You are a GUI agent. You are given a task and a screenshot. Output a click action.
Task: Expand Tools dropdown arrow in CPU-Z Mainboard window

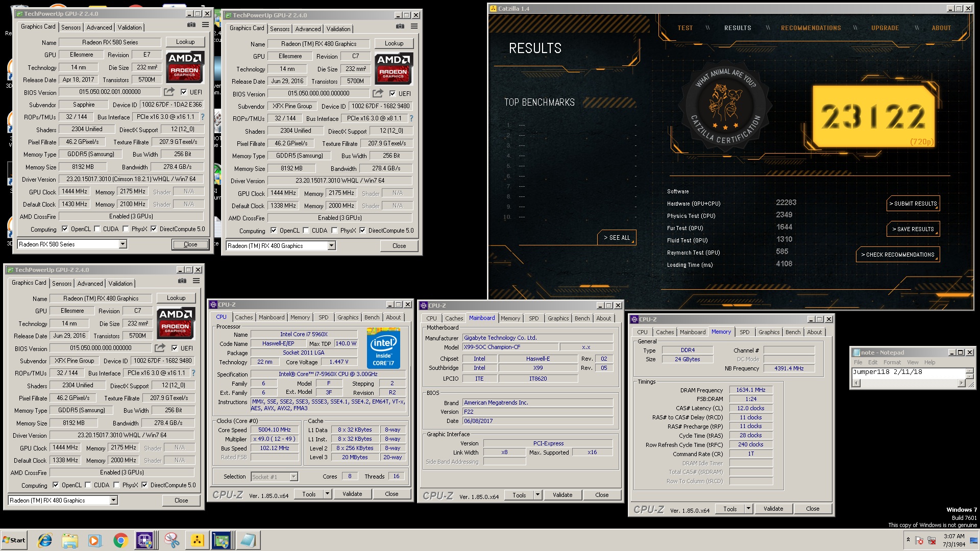[537, 495]
